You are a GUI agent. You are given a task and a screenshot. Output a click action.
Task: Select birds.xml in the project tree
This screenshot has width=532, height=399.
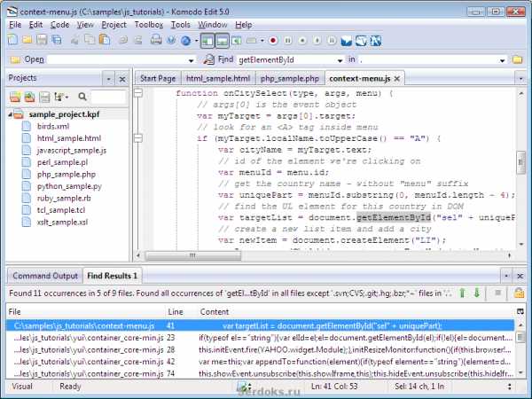point(53,126)
